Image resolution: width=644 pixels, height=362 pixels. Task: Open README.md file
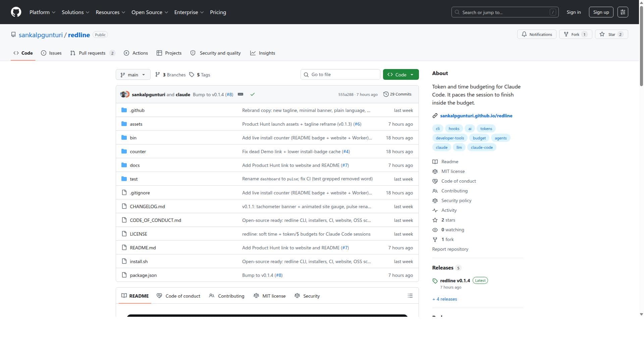pyautogui.click(x=143, y=248)
